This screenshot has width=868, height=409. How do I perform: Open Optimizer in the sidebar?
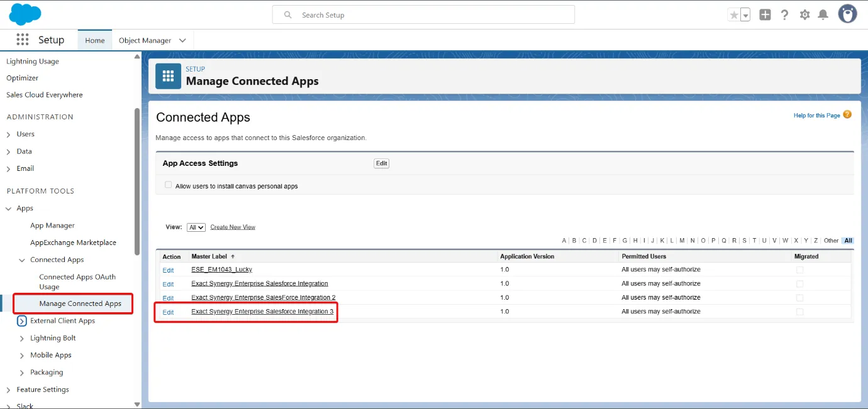[23, 78]
